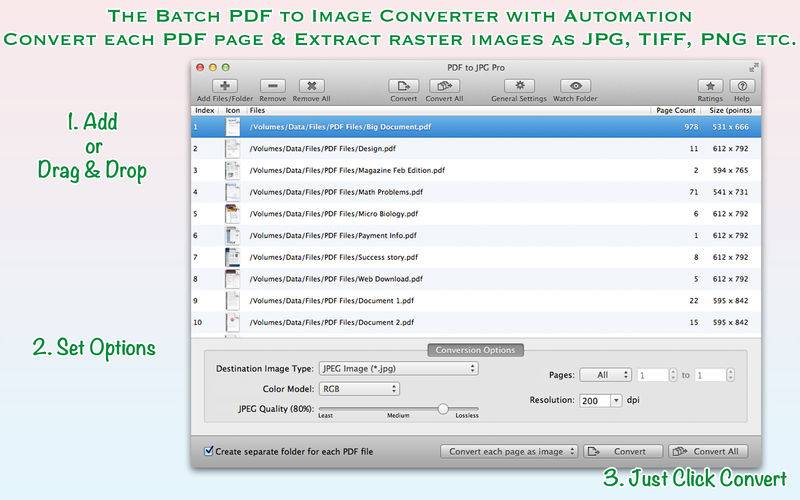Click the 541 x 731 size cell
800x500 pixels.
tap(731, 192)
